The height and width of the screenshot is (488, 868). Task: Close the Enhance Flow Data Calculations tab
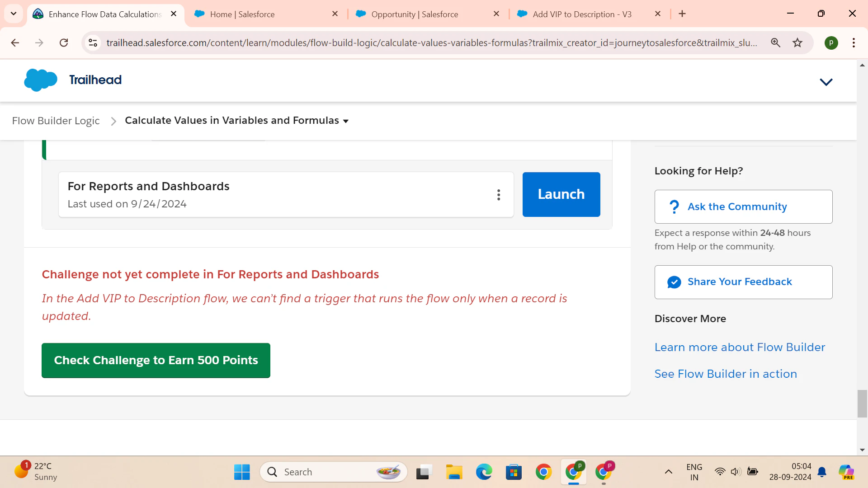pyautogui.click(x=174, y=14)
